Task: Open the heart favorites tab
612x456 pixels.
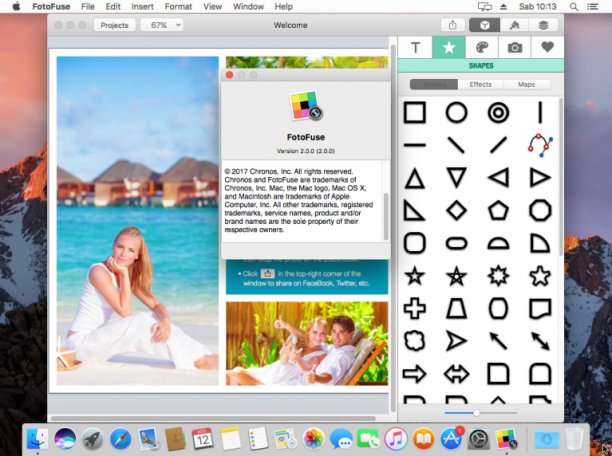Action: [548, 48]
